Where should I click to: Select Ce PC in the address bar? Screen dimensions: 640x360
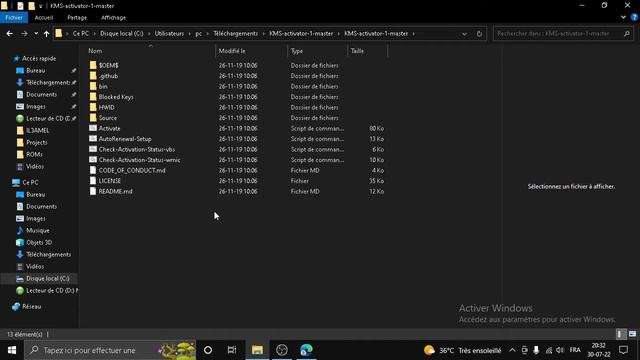pos(81,33)
